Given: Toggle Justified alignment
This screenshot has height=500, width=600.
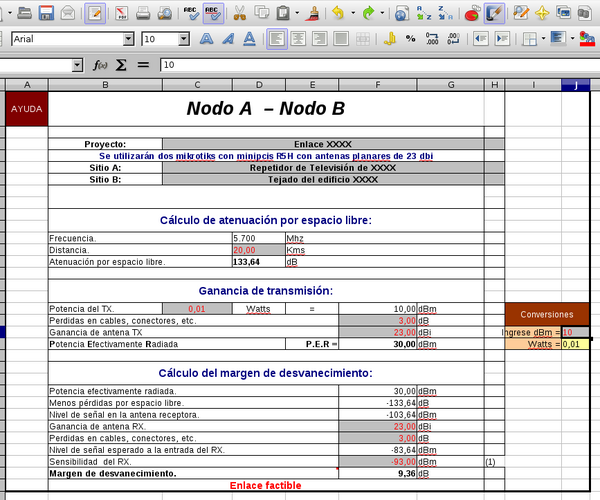Looking at the screenshot, I should click(x=341, y=39).
